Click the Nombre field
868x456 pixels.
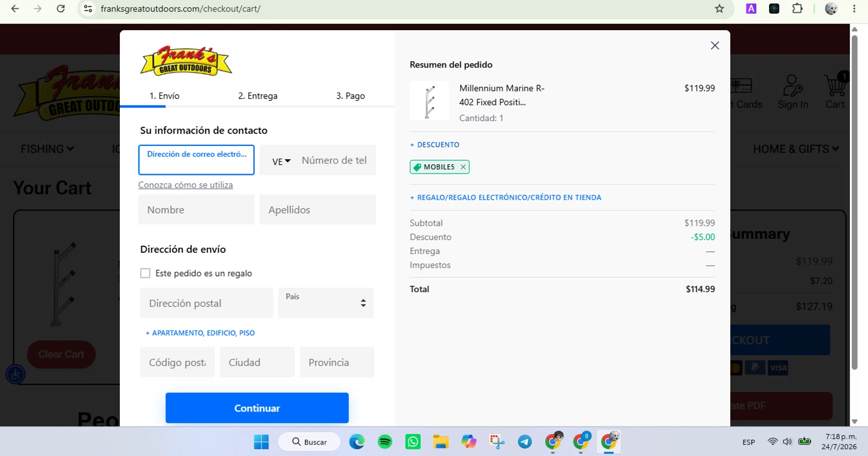click(x=196, y=209)
